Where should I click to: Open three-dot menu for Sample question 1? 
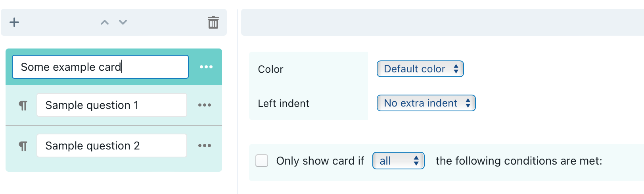[205, 105]
